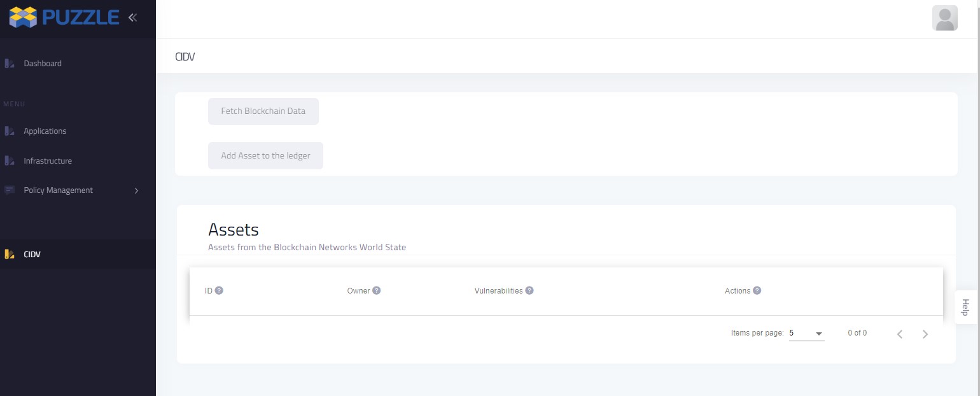Click the CIDV sidebar icon
This screenshot has height=396, width=980.
click(x=9, y=255)
